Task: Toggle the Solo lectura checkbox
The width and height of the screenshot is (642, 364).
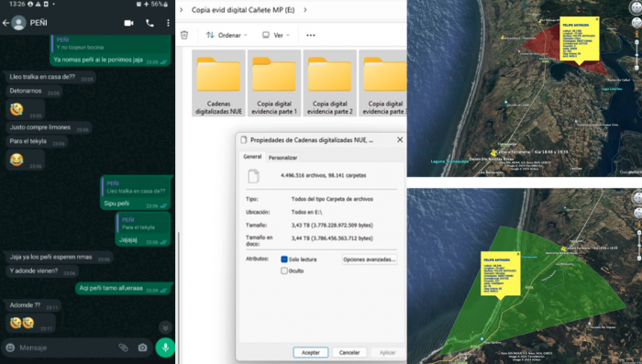Action: (x=284, y=259)
